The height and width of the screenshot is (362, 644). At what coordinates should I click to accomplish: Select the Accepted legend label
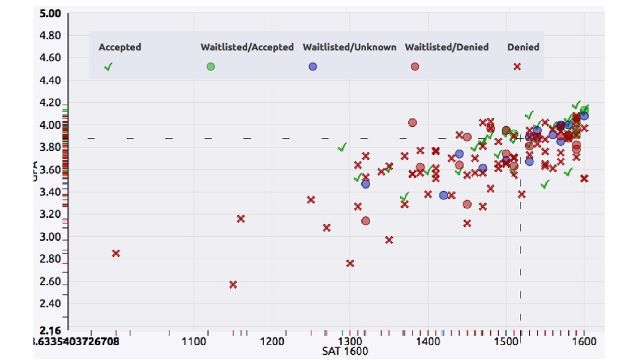coord(120,47)
